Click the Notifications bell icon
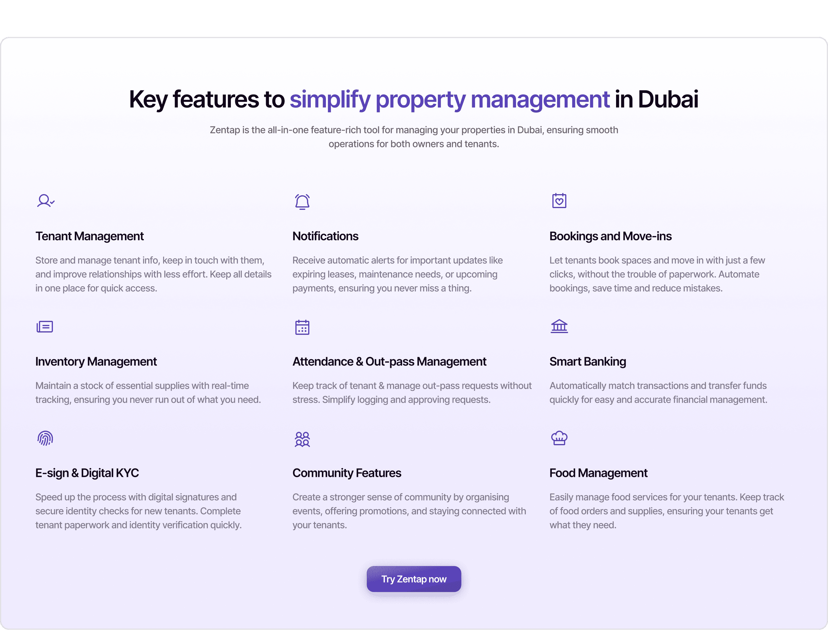Image resolution: width=828 pixels, height=644 pixels. [x=302, y=201]
